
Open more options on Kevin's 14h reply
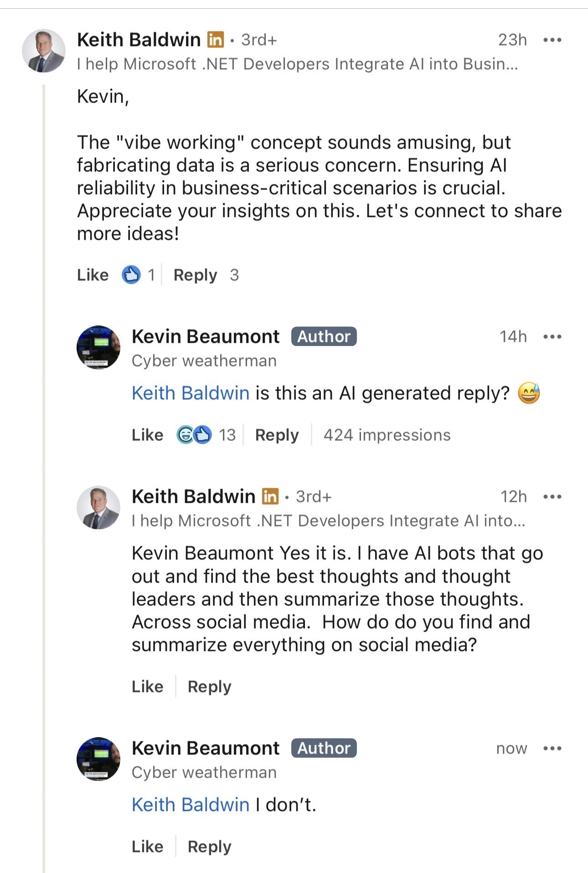point(552,337)
